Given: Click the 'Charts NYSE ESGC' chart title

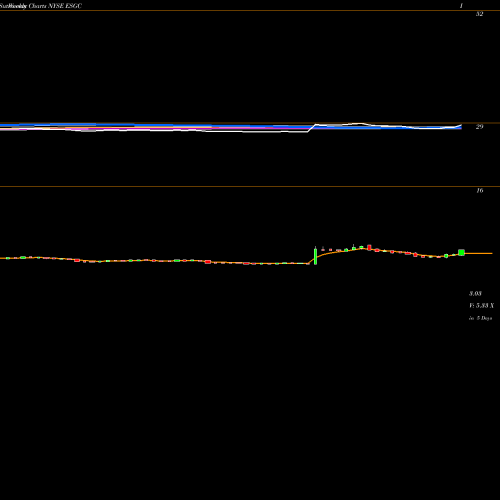Looking at the screenshot, I should tap(55, 6).
